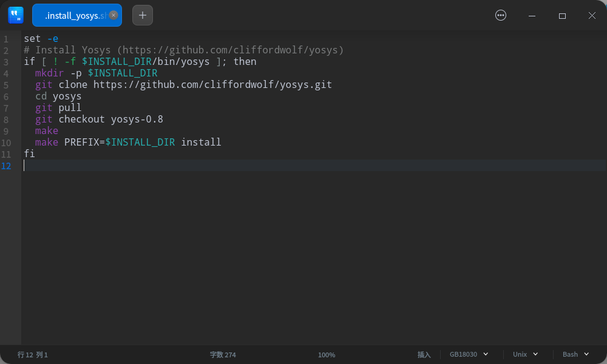The height and width of the screenshot is (364, 607).
Task: Open the Unix line-ending dropdown
Action: click(x=525, y=354)
